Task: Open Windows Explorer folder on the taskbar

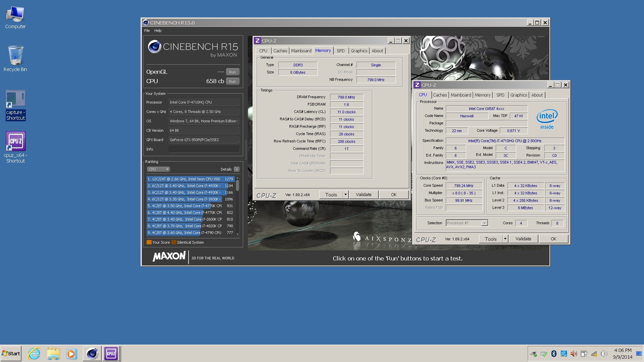Action: [x=53, y=354]
